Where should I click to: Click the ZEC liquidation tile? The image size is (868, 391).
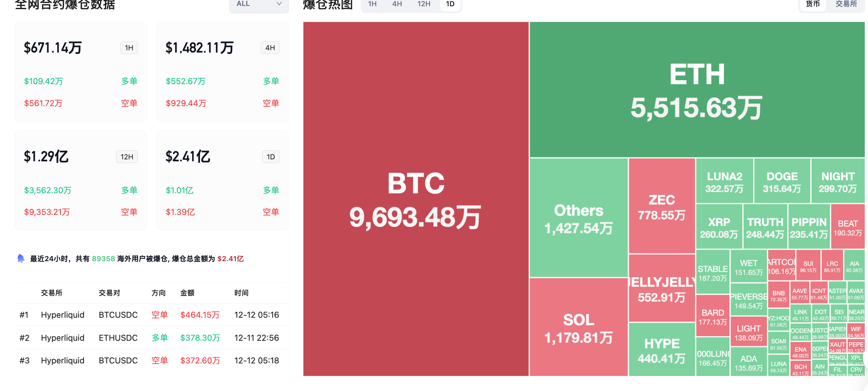tap(661, 206)
